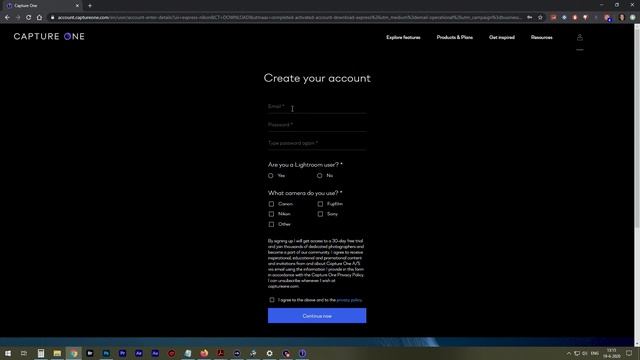This screenshot has height=360, width=640.
Task: Show hidden system tray icons
Action: (568, 353)
